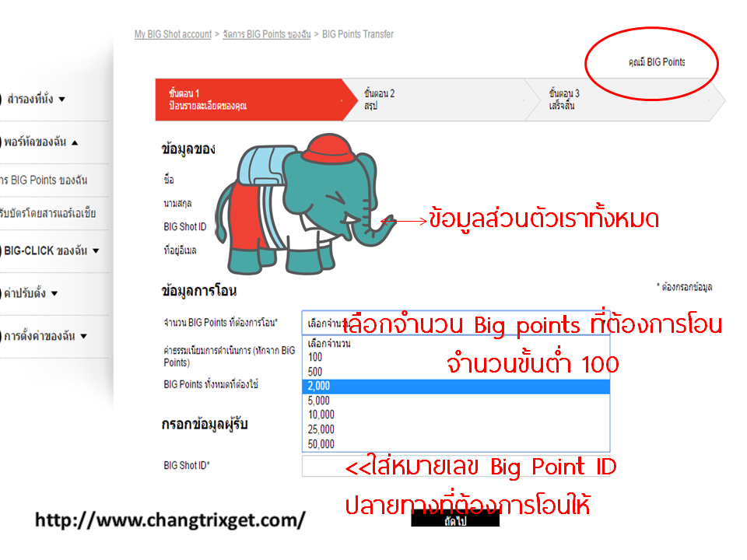Click the ข้อมูลการโอน section heading
This screenshot has height=560, width=747.
pos(199,290)
